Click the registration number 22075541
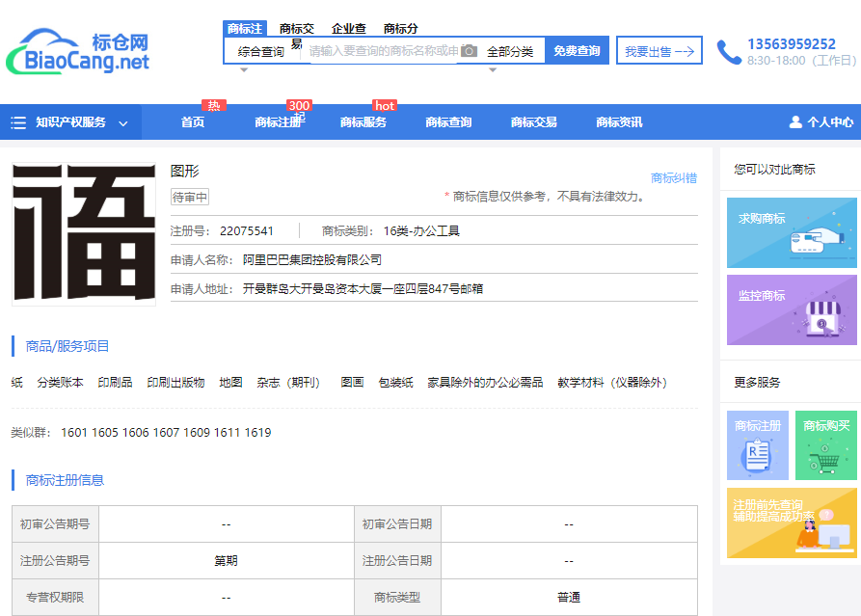The width and height of the screenshot is (861, 616). pos(247,231)
